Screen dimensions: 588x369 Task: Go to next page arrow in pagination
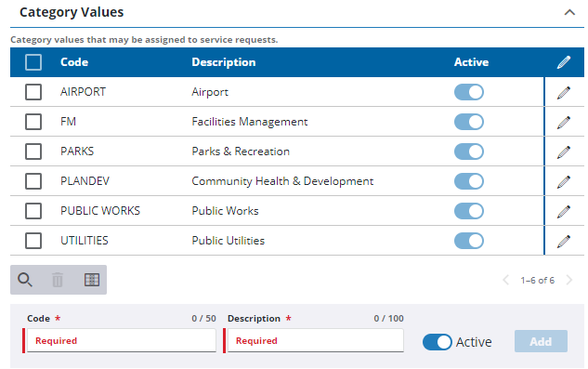tap(569, 280)
